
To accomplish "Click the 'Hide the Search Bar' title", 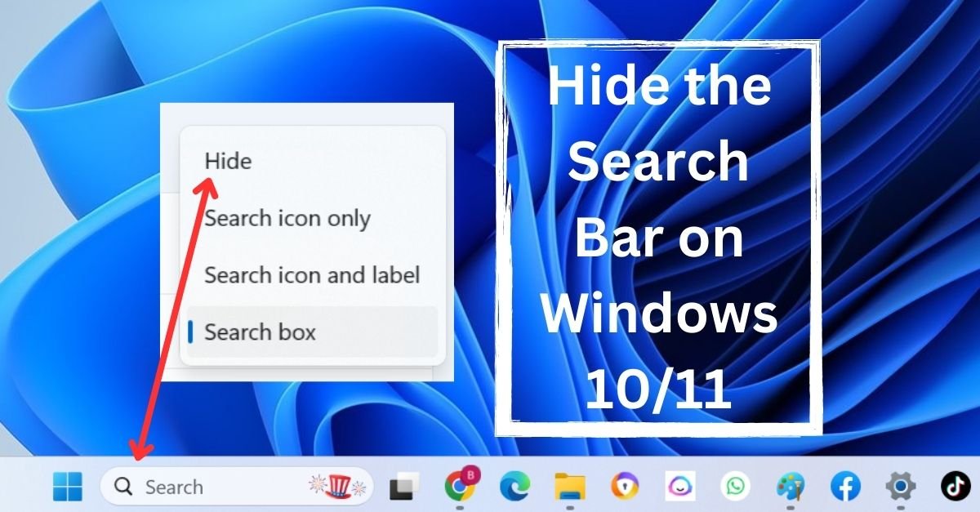I will pyautogui.click(x=658, y=237).
